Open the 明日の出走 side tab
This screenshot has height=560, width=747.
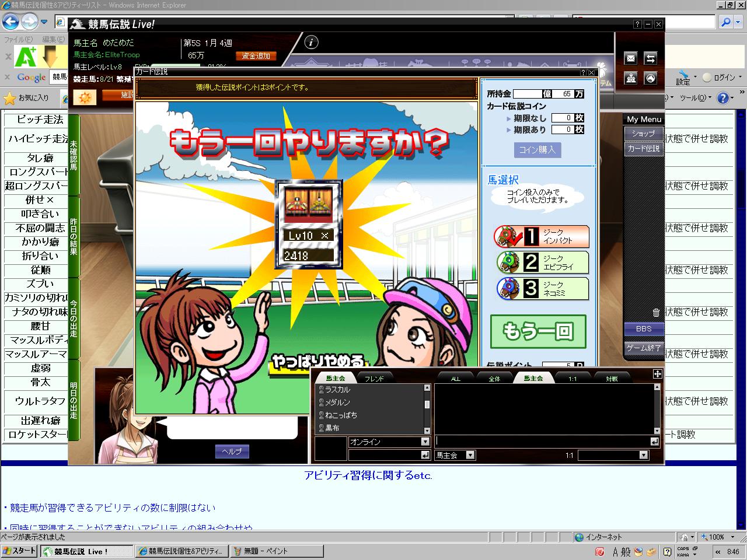click(x=74, y=400)
